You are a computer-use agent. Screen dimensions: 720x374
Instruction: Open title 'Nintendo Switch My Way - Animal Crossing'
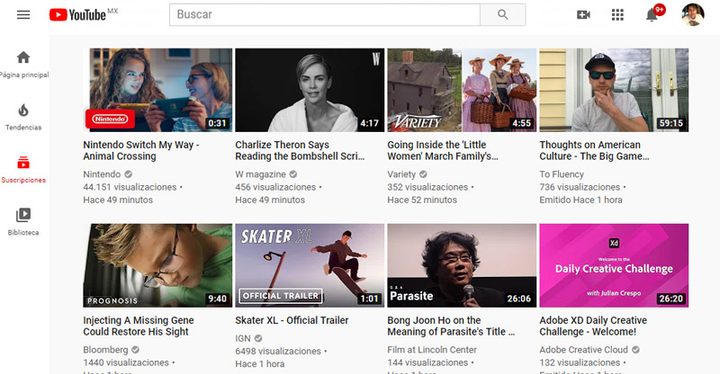(141, 150)
